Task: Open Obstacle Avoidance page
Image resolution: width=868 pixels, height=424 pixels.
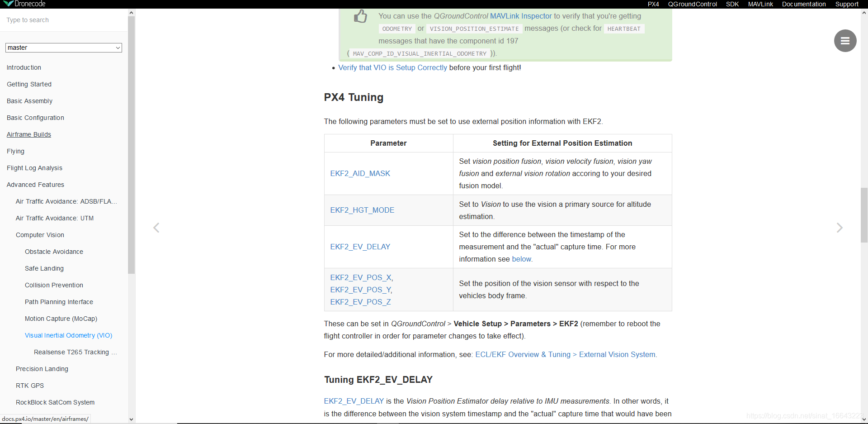Action: [54, 252]
